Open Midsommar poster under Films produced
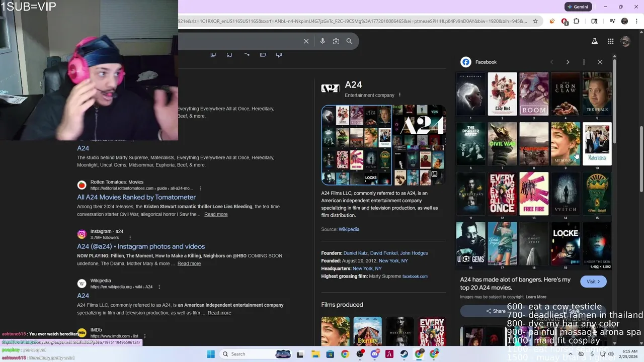Image resolution: width=644 pixels, height=362 pixels. click(x=335, y=331)
